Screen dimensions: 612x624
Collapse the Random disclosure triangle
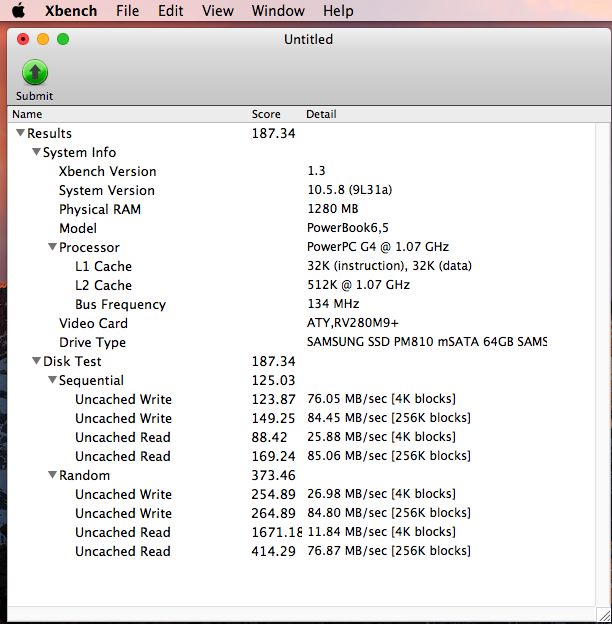pos(52,475)
